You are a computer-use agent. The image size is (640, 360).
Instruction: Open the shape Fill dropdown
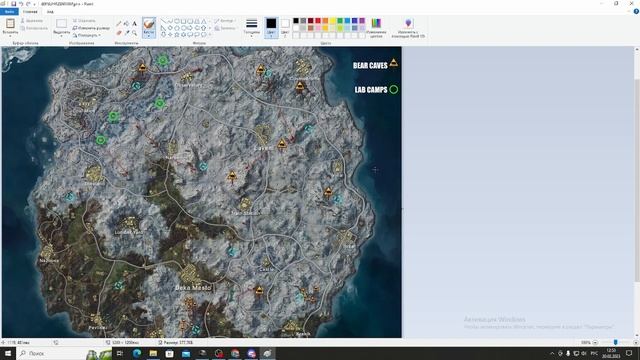pos(226,28)
